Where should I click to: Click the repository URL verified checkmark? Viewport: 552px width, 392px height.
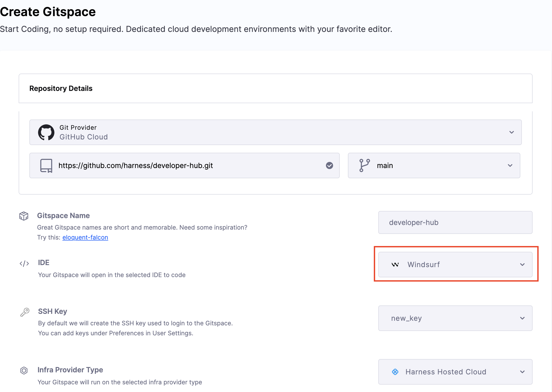pos(329,165)
